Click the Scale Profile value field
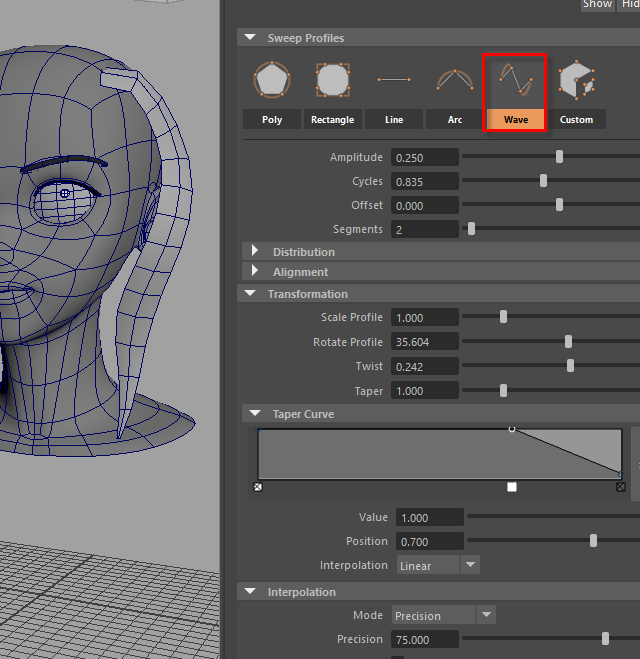This screenshot has width=640, height=659. tap(424, 318)
